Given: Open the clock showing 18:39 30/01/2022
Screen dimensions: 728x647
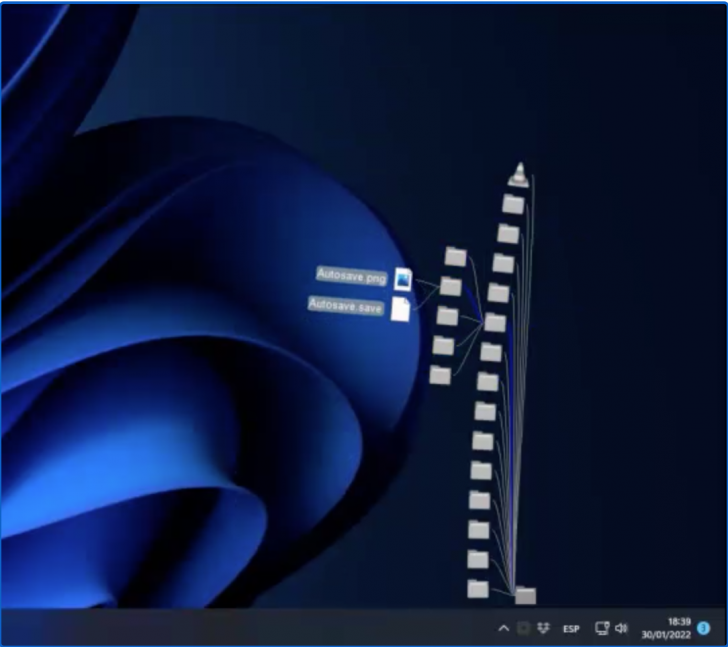Looking at the screenshot, I should click(666, 628).
